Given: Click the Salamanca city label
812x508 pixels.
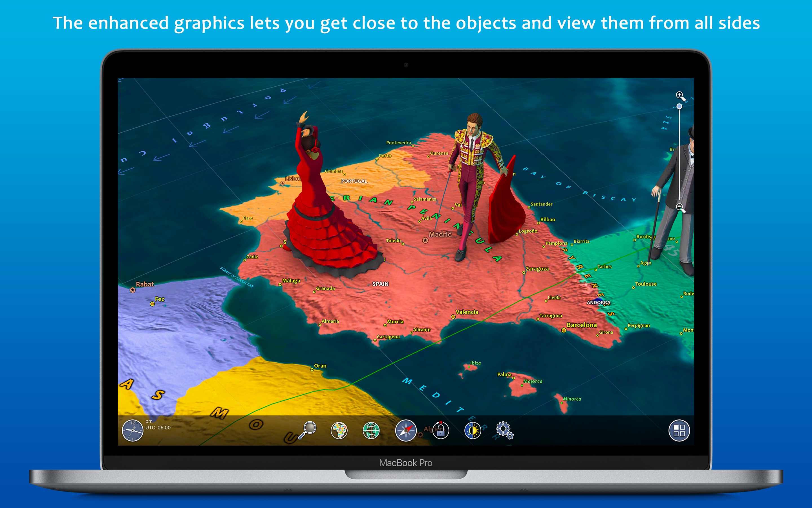Looking at the screenshot, I should click(x=425, y=199).
